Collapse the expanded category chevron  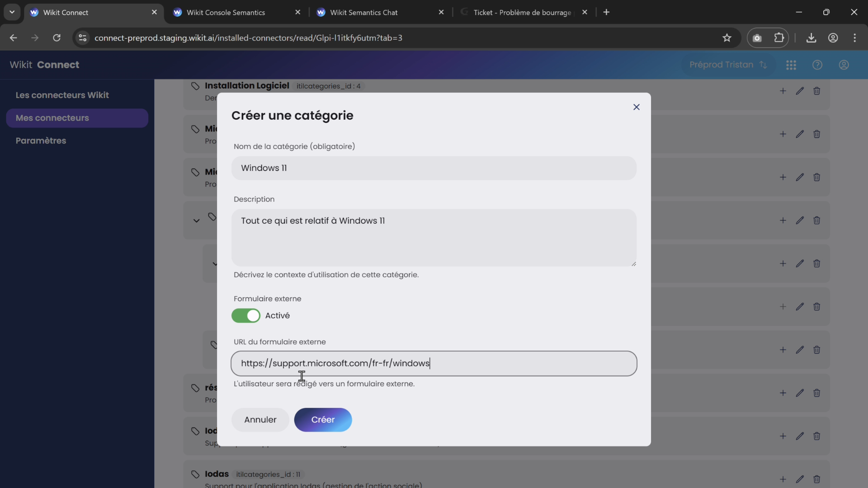[x=196, y=221]
